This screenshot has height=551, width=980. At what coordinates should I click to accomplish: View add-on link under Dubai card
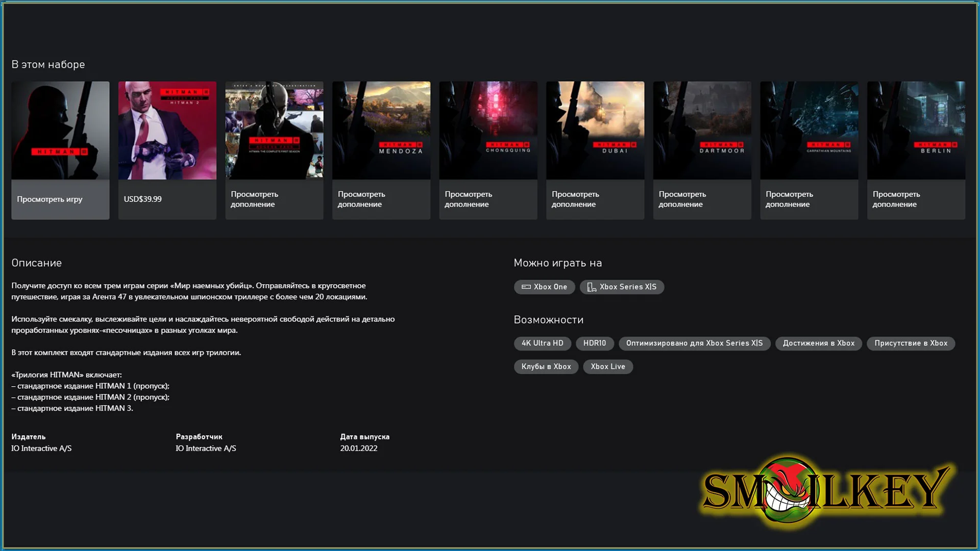click(575, 199)
